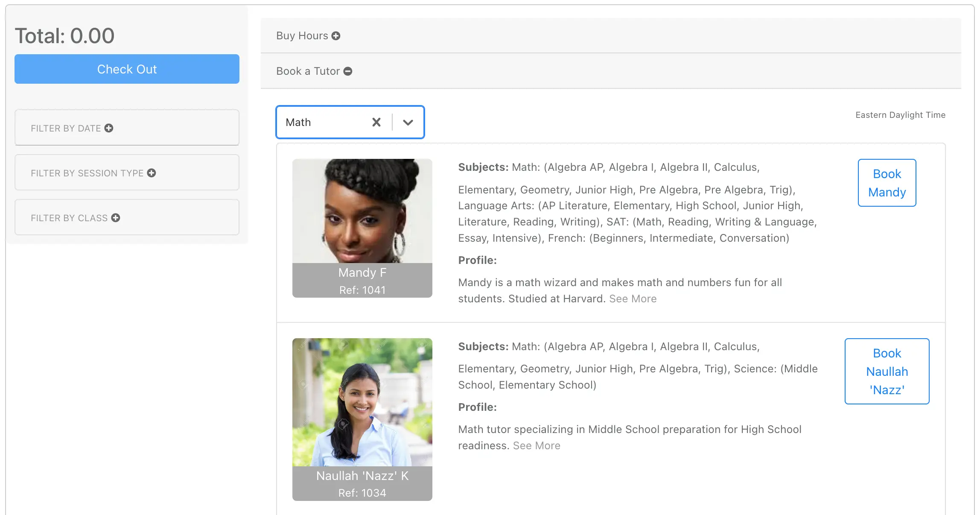Viewport: 980px width, 515px height.
Task: Click Mandy F's profile photo
Action: [362, 211]
